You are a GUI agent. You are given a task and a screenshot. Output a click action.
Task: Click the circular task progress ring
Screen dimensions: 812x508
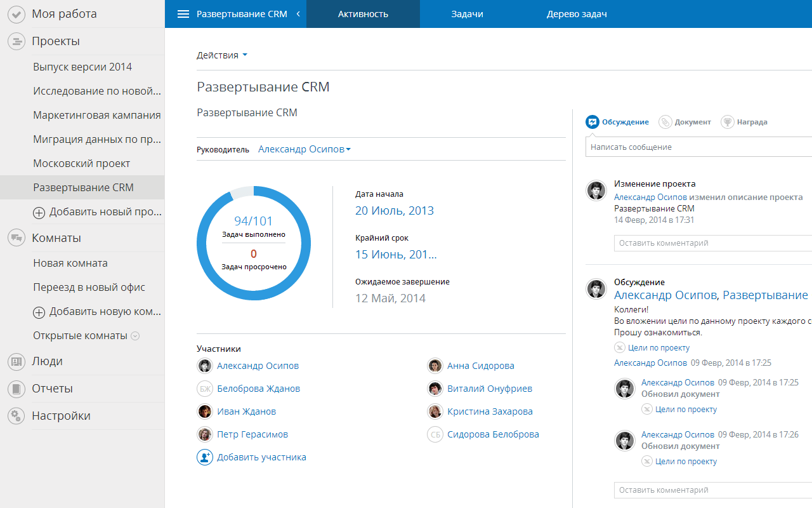254,243
